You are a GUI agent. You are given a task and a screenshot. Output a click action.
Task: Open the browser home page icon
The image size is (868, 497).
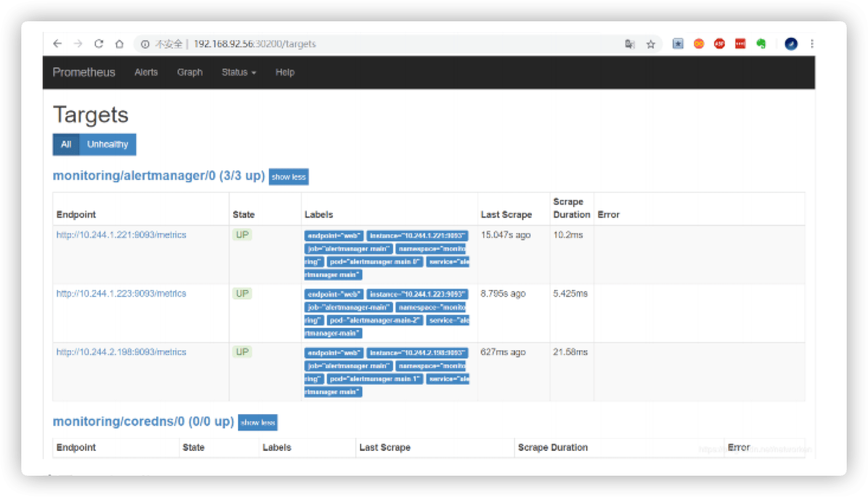pos(119,44)
